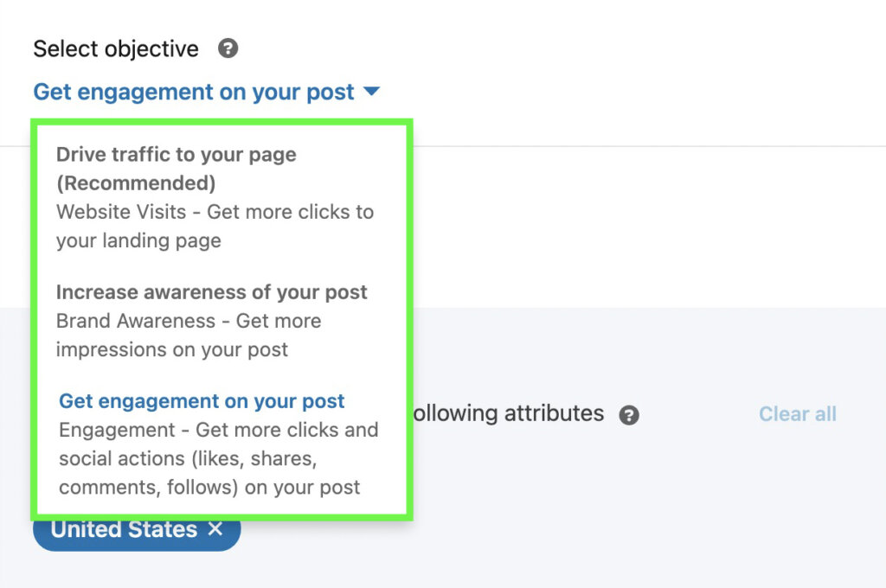Image resolution: width=886 pixels, height=588 pixels.
Task: Click the Select objective heading
Action: pyautogui.click(x=115, y=48)
